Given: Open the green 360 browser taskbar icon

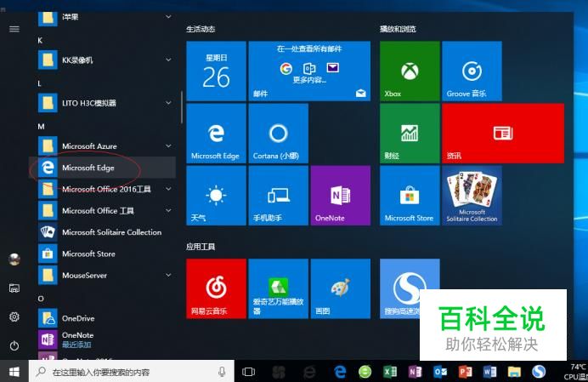Looking at the screenshot, I should coord(365,372).
